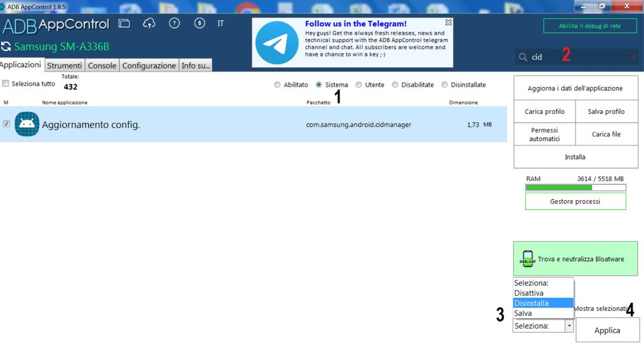The image size is (644, 343).
Task: Choose Disinstalla from the dropdown list
Action: coord(543,303)
